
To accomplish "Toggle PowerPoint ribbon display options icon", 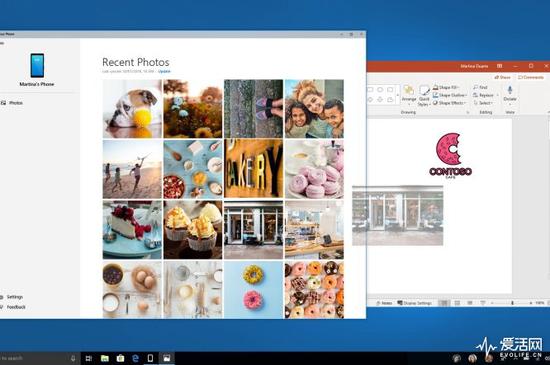I will [x=499, y=66].
